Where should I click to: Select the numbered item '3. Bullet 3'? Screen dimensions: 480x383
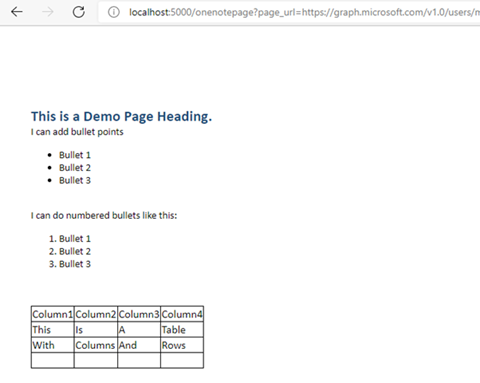point(70,264)
